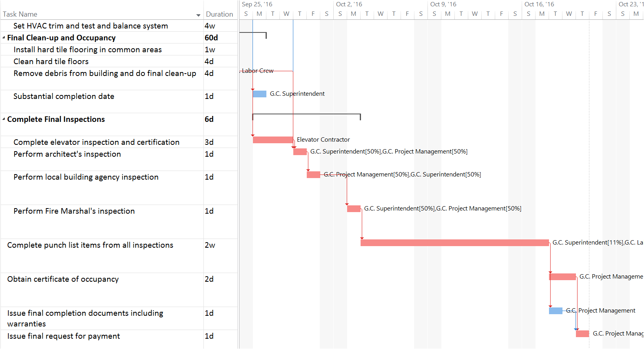Click the Duration column header
Viewport: 644px width, 349px height.
[x=219, y=14]
